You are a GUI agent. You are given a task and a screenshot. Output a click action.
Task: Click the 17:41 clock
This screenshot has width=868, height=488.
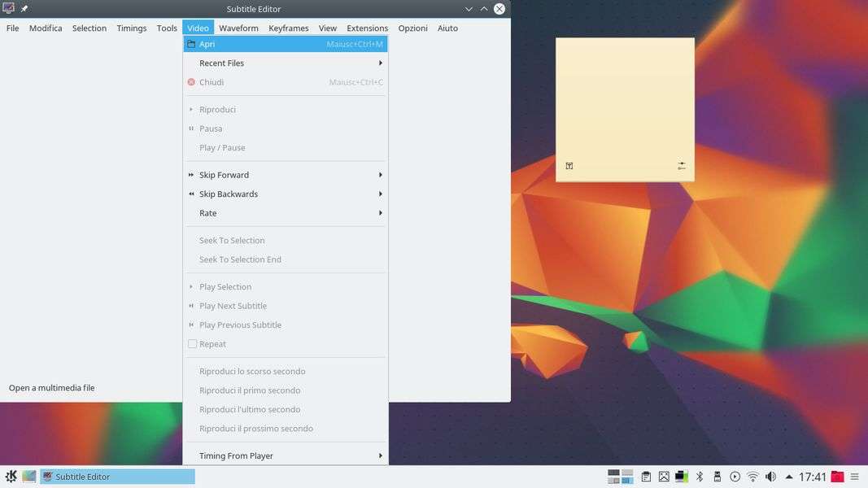(x=813, y=477)
